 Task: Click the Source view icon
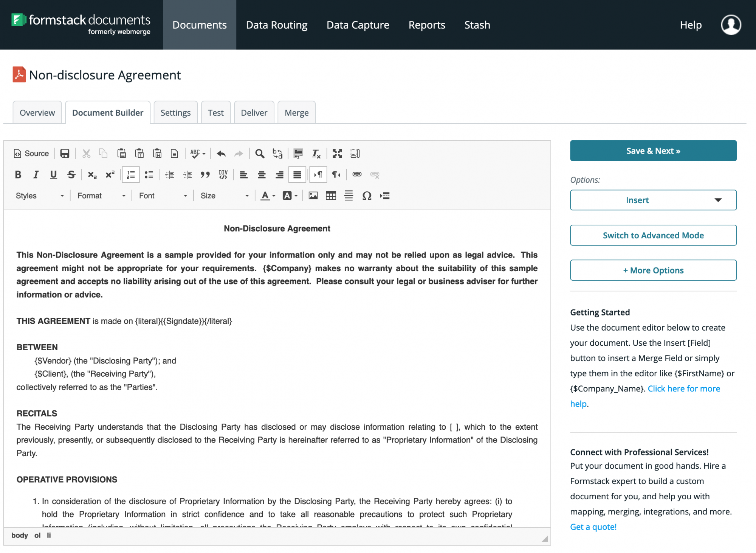[31, 154]
